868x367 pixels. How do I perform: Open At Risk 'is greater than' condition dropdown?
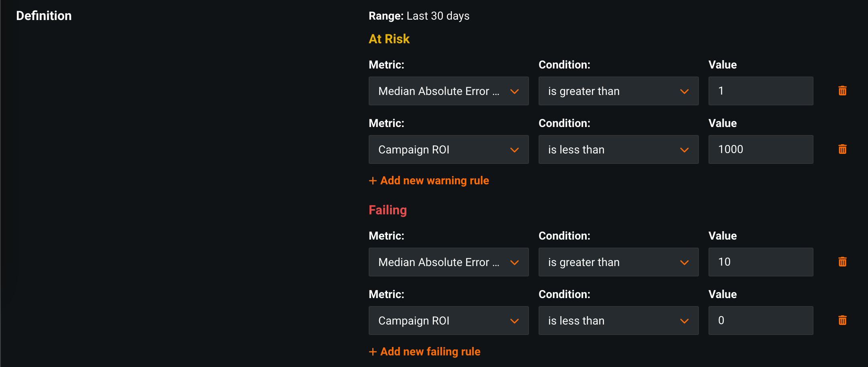pos(618,91)
